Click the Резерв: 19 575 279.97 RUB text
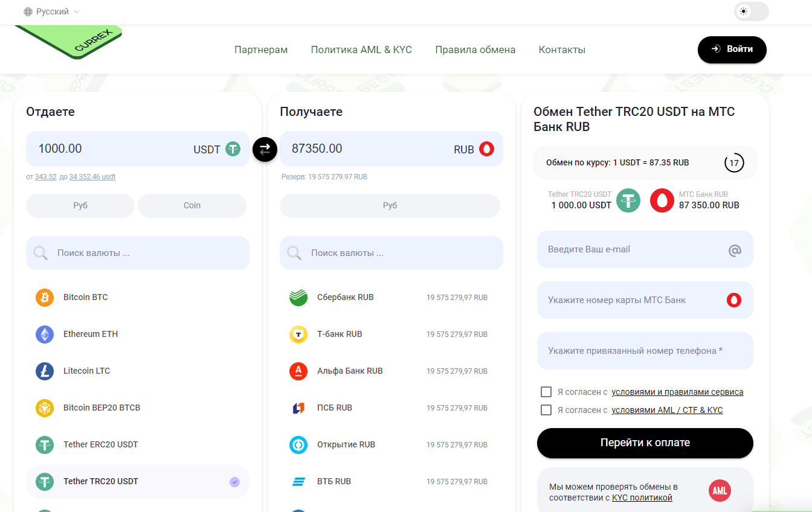The width and height of the screenshot is (812, 512). 324,177
